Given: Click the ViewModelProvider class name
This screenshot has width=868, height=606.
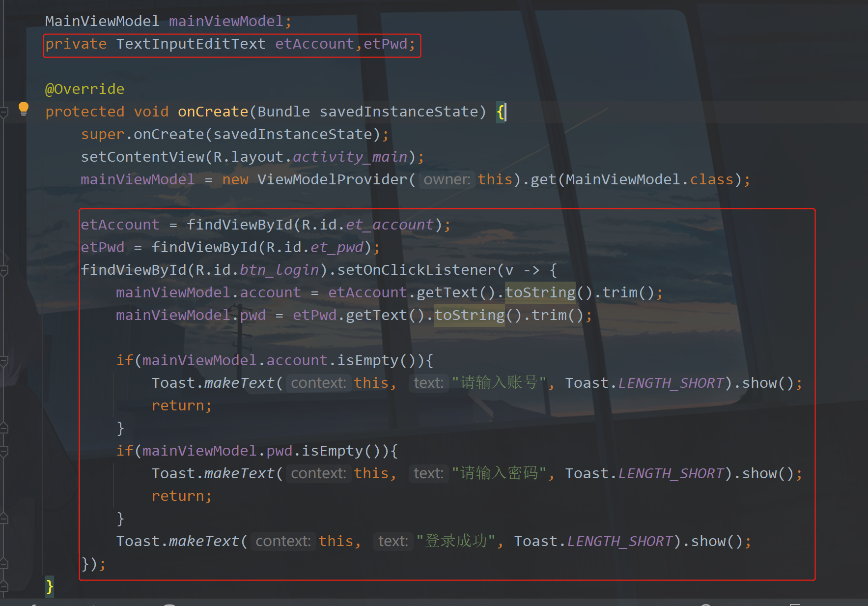Looking at the screenshot, I should (x=332, y=179).
